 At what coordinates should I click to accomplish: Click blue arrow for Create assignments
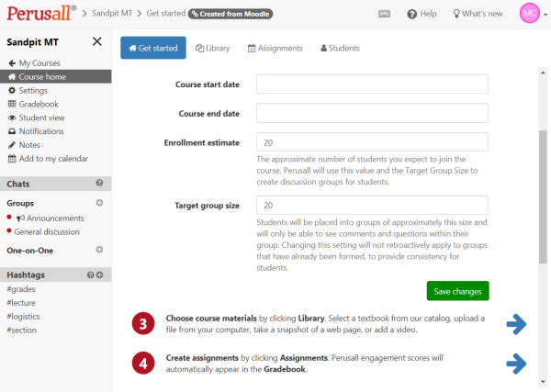tap(516, 364)
